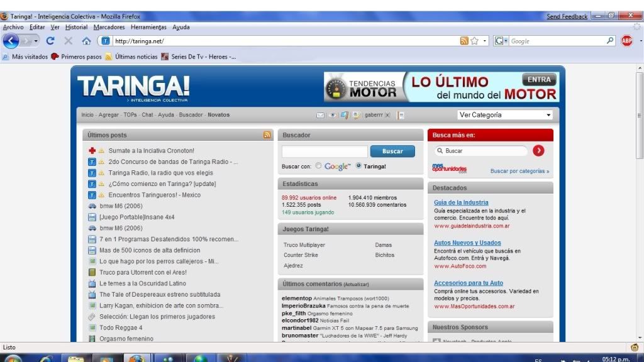Open the Ver Categoría dropdown
Image resolution: width=644 pixels, height=362 pixels.
(505, 115)
